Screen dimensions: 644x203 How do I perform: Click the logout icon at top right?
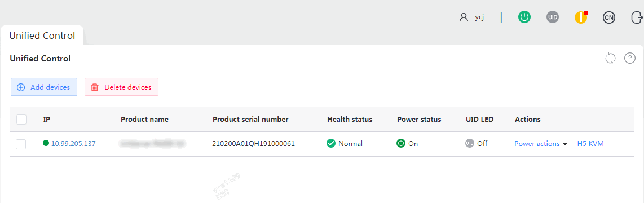point(637,17)
